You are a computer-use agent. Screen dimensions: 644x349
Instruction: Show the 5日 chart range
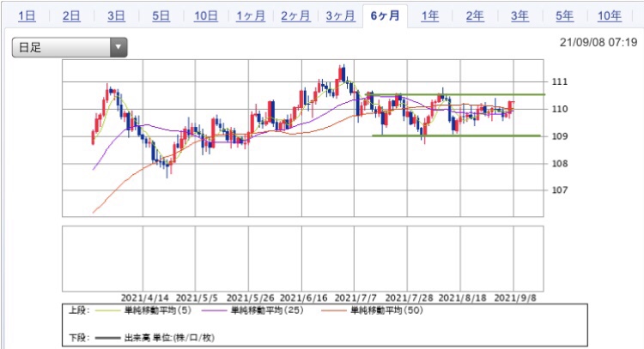(161, 16)
